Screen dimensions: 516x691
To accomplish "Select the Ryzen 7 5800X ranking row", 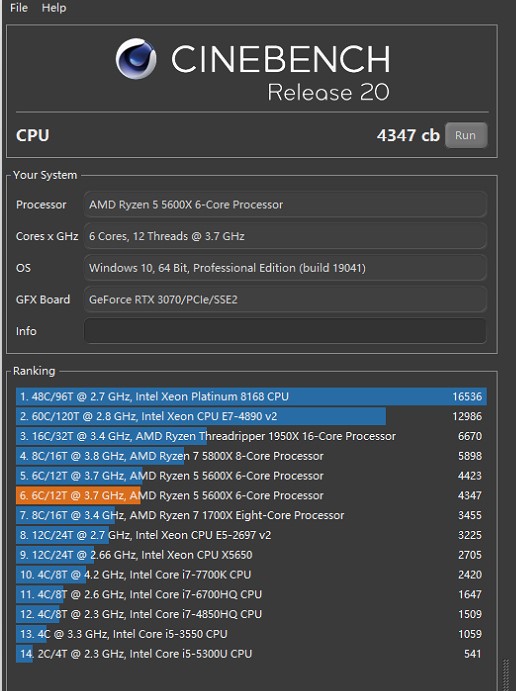I will tap(251, 456).
